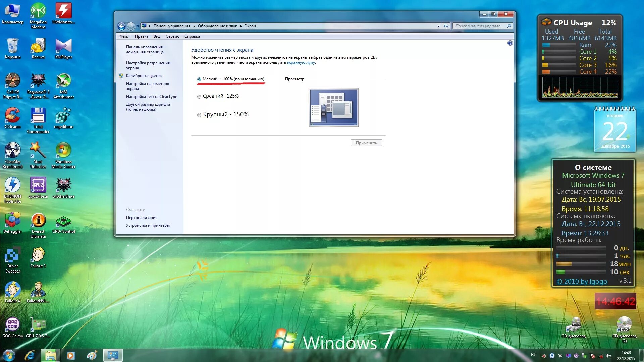
Task: Open recent pages dropdown arrow
Action: coord(138,26)
